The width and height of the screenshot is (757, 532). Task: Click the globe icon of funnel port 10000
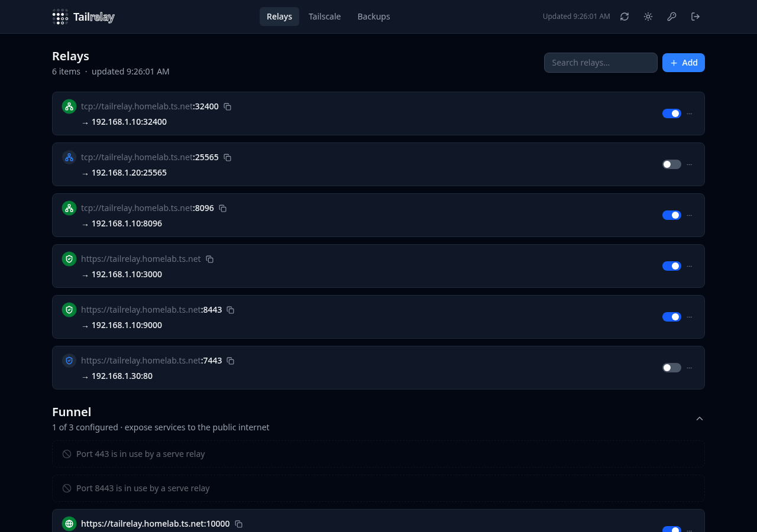click(69, 524)
